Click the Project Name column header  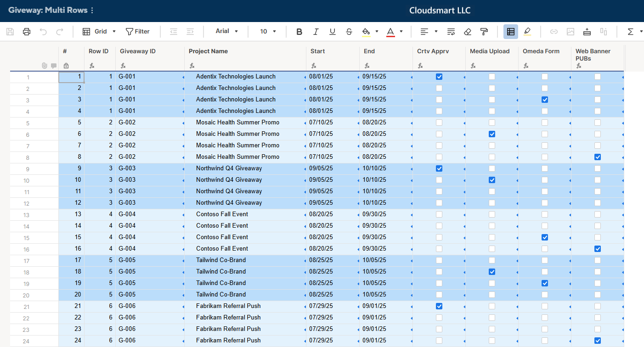(x=208, y=51)
